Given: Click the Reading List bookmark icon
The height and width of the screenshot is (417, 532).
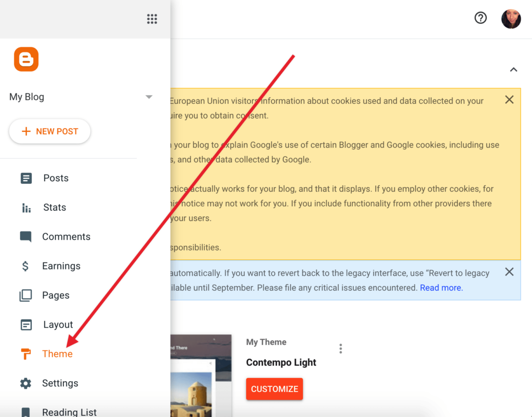Looking at the screenshot, I should click(26, 411).
